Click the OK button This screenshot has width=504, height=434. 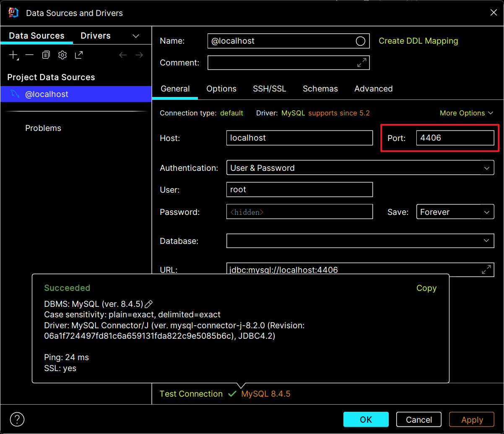point(366,419)
